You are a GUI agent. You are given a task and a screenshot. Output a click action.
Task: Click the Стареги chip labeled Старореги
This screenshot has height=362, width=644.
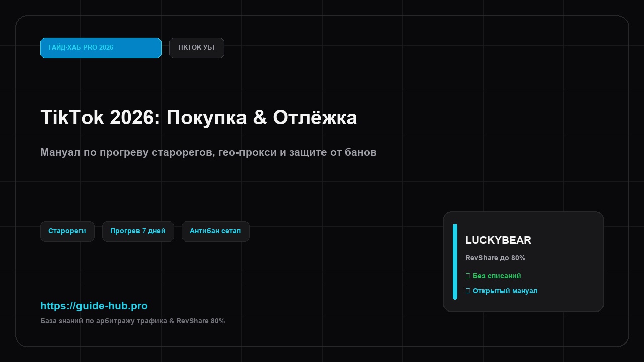(x=67, y=231)
